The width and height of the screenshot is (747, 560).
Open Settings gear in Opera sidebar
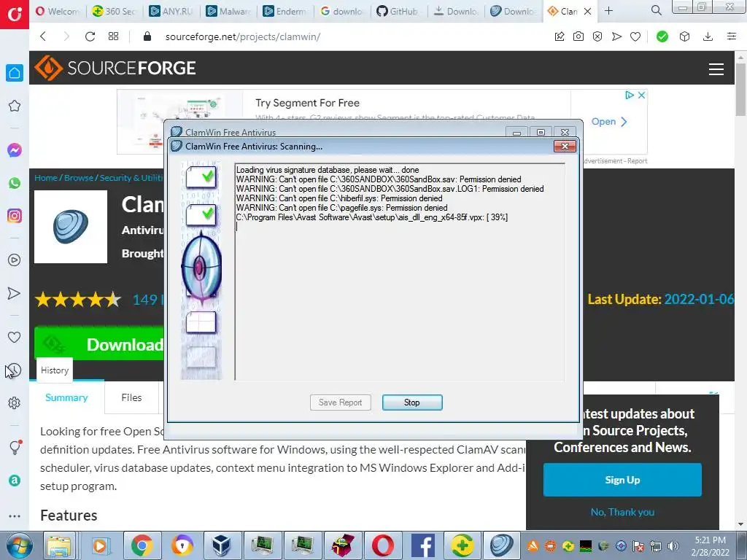point(15,402)
